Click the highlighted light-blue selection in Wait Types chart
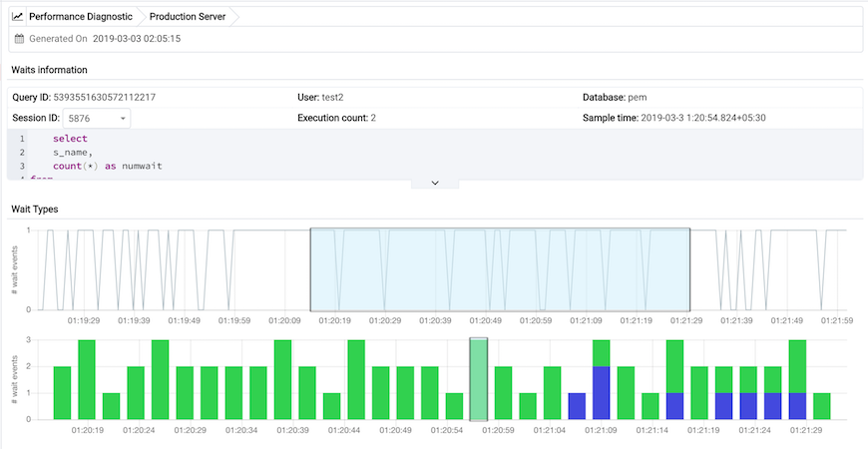The width and height of the screenshot is (868, 449). coord(500,269)
